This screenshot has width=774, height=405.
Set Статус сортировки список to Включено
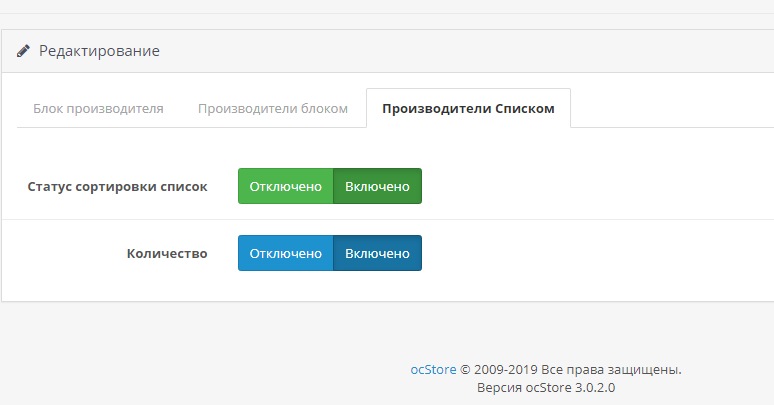point(378,186)
